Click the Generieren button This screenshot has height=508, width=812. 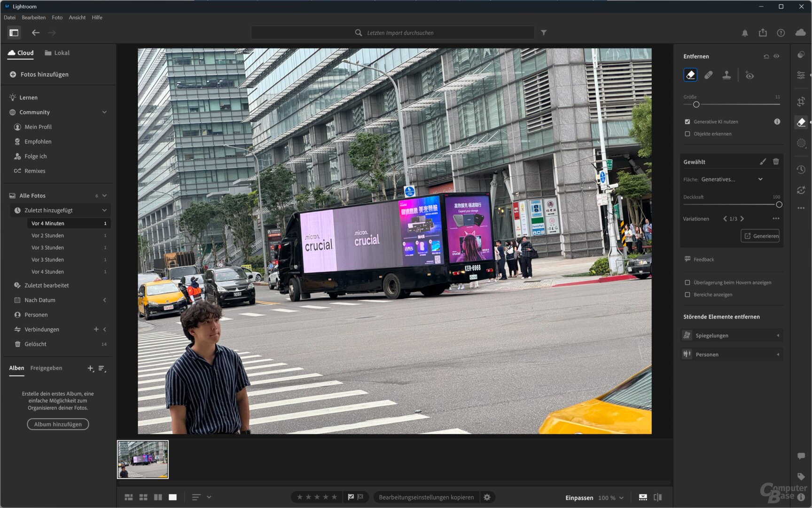[x=760, y=236]
